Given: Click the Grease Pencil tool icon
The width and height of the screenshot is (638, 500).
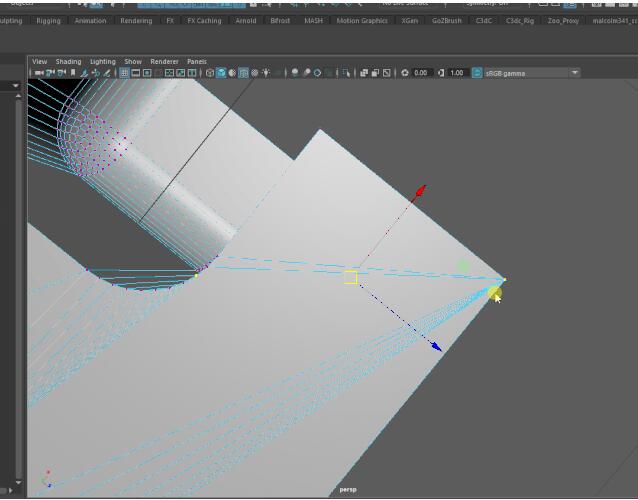Looking at the screenshot, I should coord(108,73).
